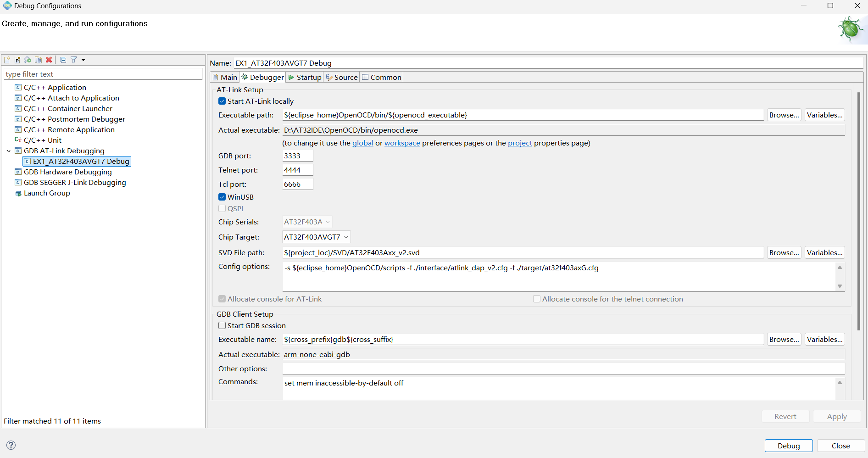The width and height of the screenshot is (868, 458).
Task: Open the filter options dropdown arrow
Action: coord(83,60)
